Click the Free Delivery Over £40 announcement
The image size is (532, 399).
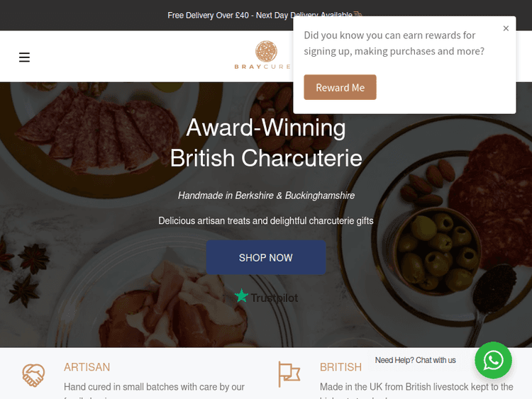tap(260, 15)
